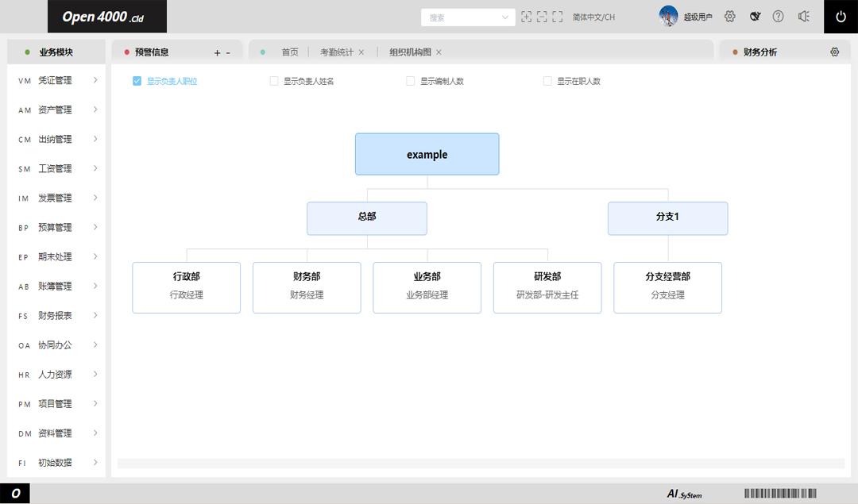Open the search dropdown box
The height and width of the screenshot is (504, 858).
(468, 17)
